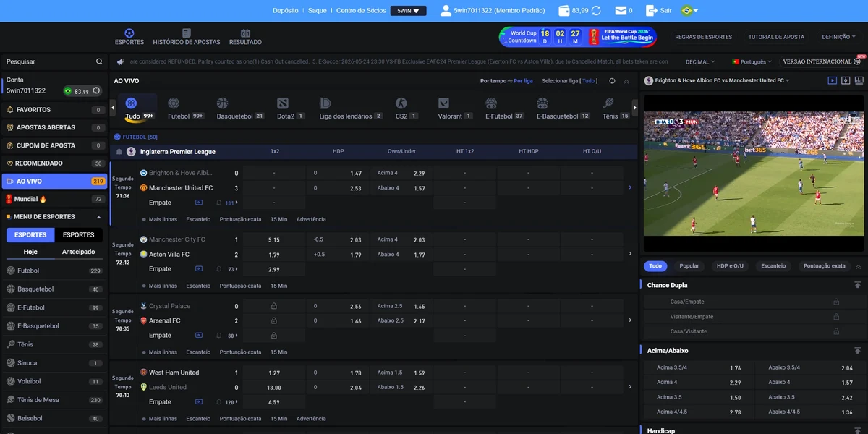Open the Português language dropdown

tap(752, 62)
